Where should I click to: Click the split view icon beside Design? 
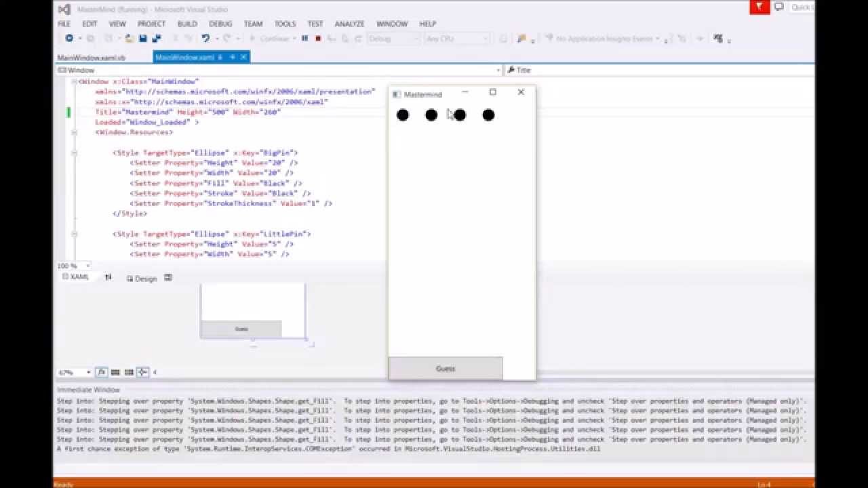[x=167, y=277]
